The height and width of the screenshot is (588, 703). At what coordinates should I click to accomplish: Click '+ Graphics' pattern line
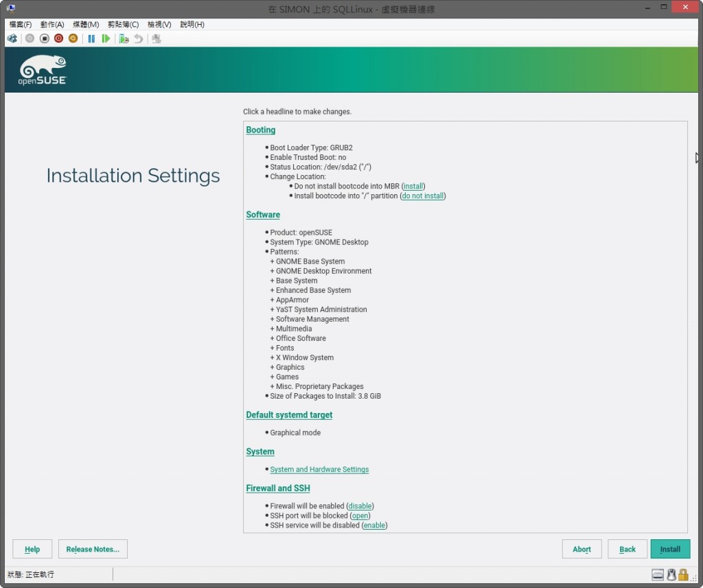tap(288, 367)
